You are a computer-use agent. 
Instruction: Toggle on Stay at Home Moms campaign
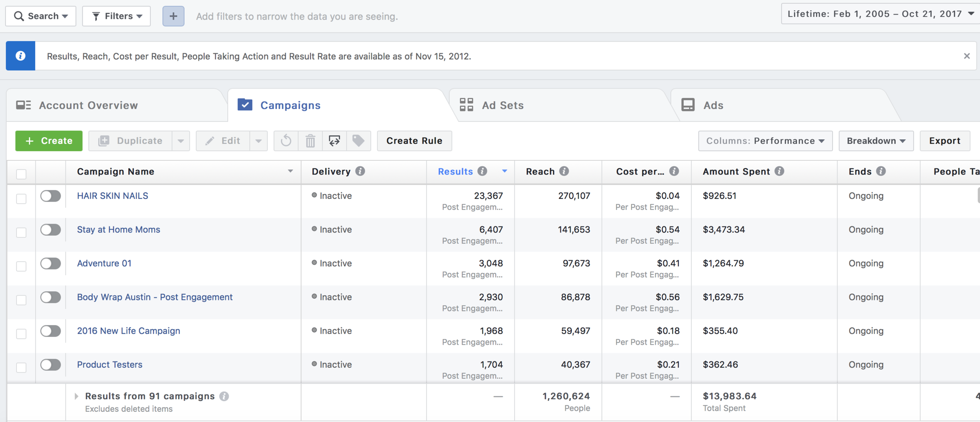(x=51, y=229)
